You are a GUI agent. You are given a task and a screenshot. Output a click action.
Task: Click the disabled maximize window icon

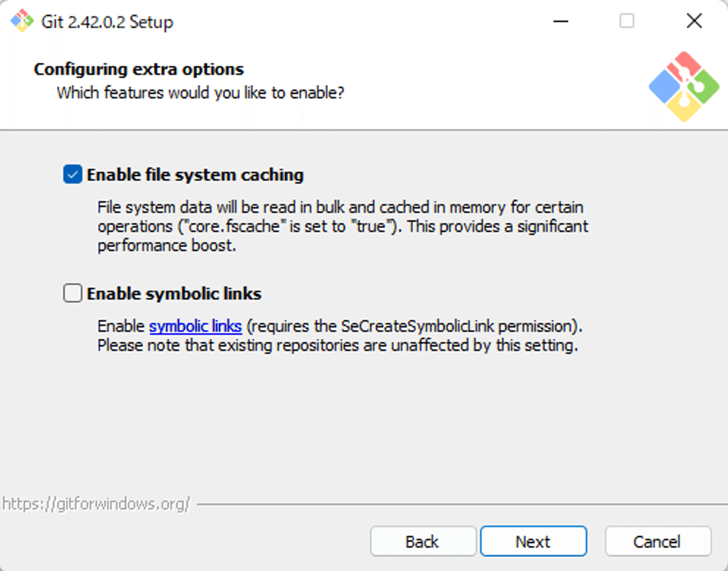point(627,22)
